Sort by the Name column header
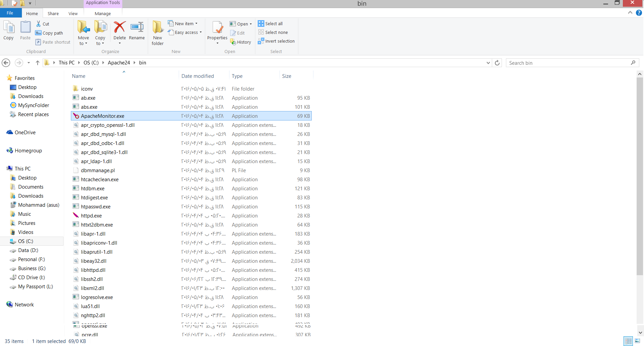The image size is (644, 346). pos(124,76)
